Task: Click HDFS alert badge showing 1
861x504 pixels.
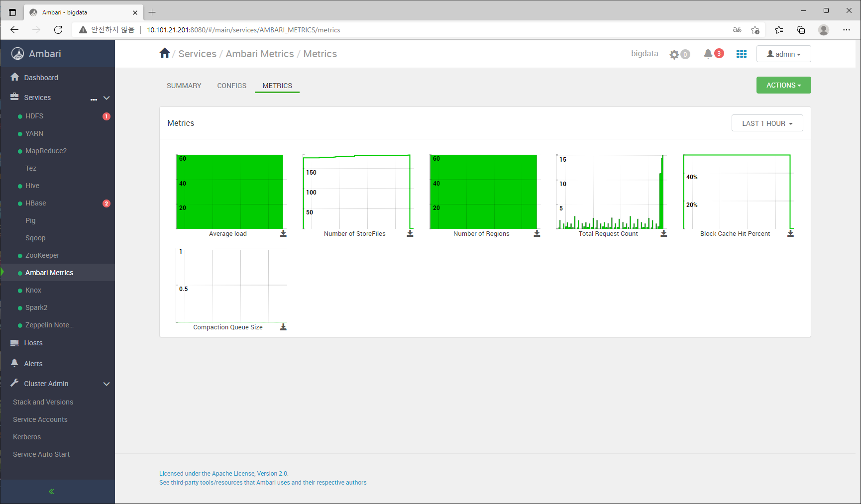Action: [107, 116]
